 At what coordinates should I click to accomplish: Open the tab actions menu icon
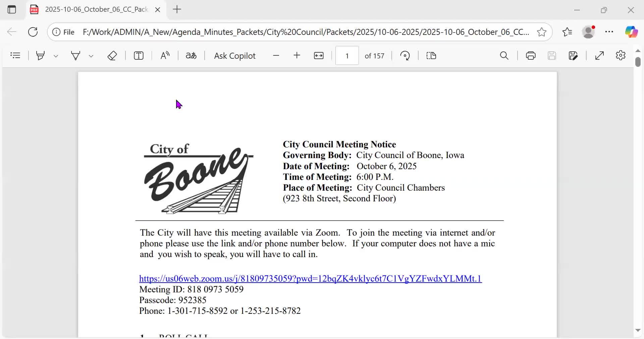pyautogui.click(x=12, y=10)
